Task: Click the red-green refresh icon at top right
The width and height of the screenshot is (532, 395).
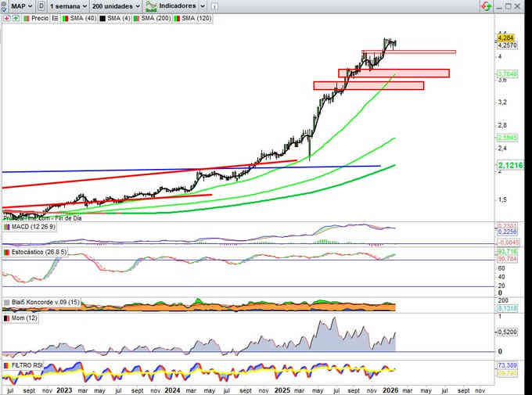Action: [x=487, y=5]
